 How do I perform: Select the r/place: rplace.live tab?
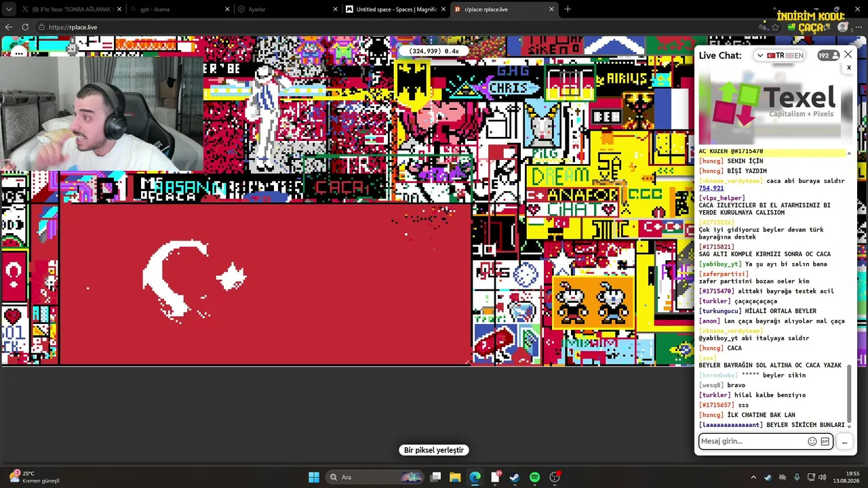point(502,9)
